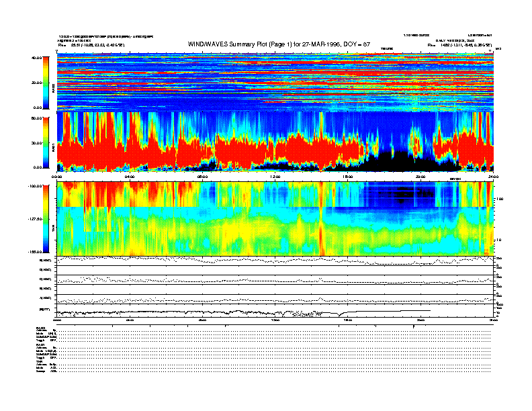Click the 00:00 label below RAD1 spectrogram

(x=58, y=177)
